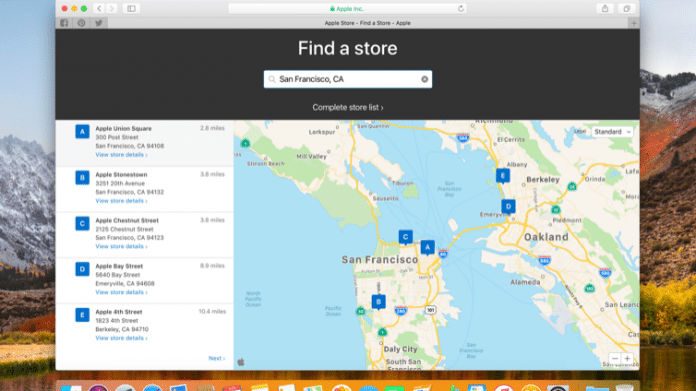Viewport: 696px width, 391px height.
Task: Click the San Francisco, CA search field
Action: click(348, 79)
